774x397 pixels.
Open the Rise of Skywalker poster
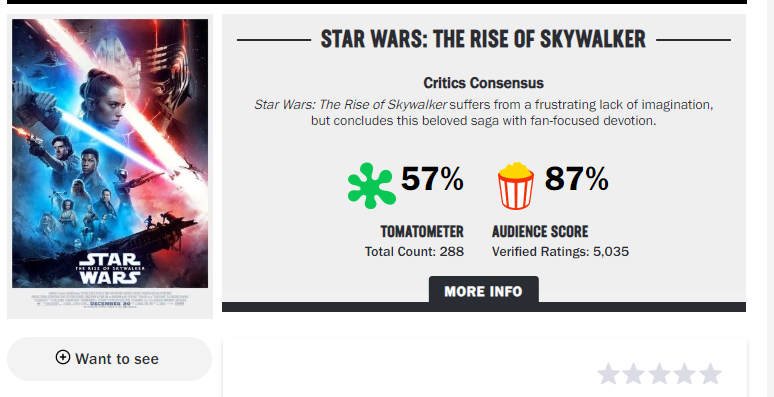[110, 166]
